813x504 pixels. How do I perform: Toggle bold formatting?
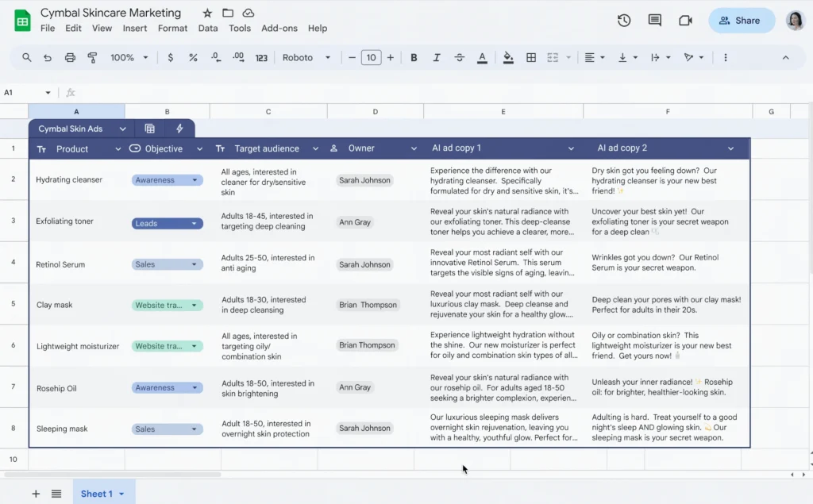414,58
